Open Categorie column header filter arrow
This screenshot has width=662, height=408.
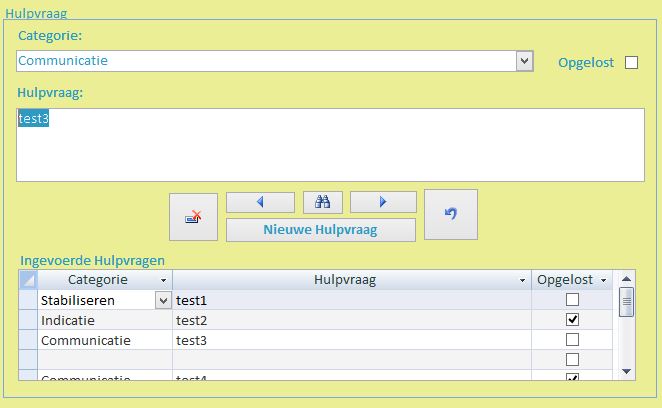163,280
